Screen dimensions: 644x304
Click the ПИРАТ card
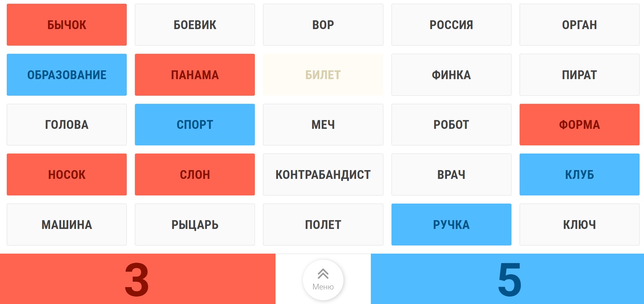pyautogui.click(x=579, y=74)
